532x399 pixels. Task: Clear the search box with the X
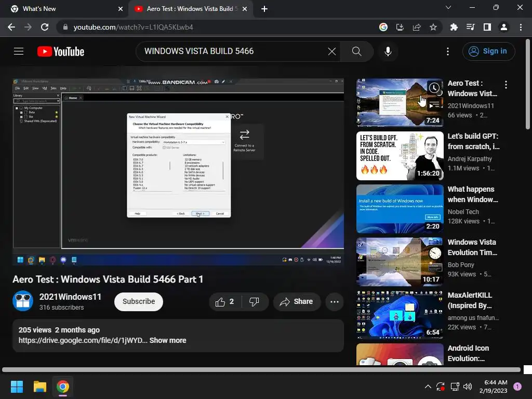point(332,51)
